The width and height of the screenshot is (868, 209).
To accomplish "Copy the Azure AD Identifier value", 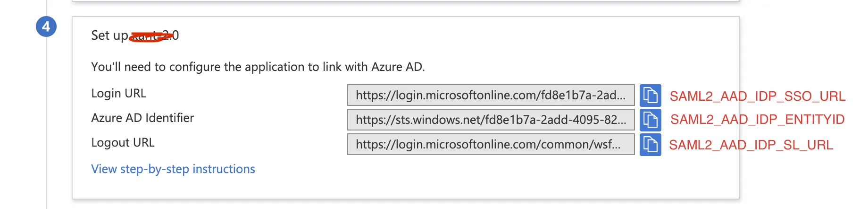I will click(x=650, y=120).
